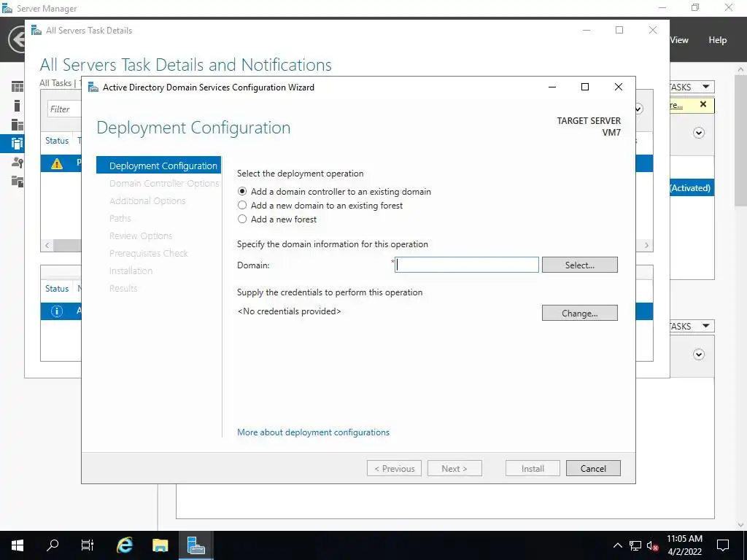Open the Help menu in Server Manager
Image resolution: width=747 pixels, height=560 pixels.
click(717, 40)
